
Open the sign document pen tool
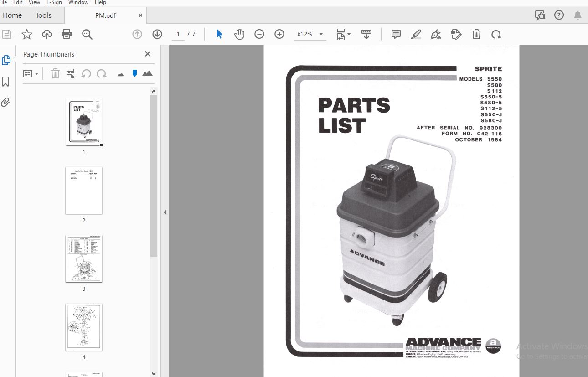436,34
